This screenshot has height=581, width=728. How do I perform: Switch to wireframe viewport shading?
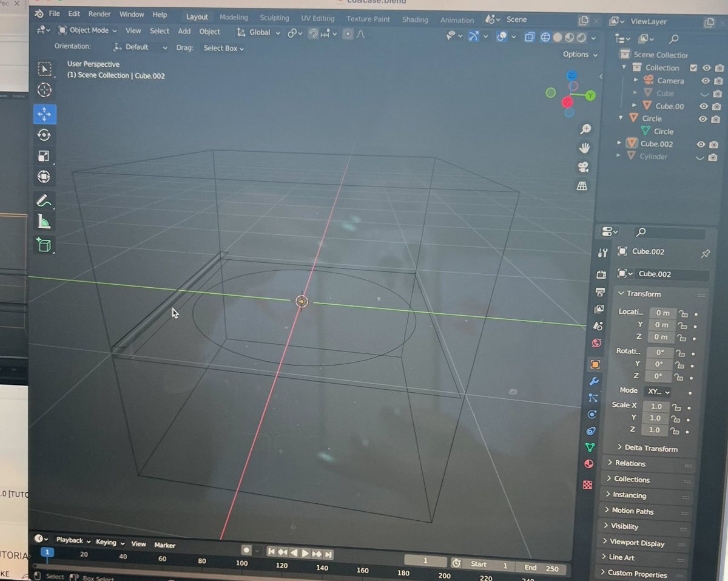pos(545,38)
